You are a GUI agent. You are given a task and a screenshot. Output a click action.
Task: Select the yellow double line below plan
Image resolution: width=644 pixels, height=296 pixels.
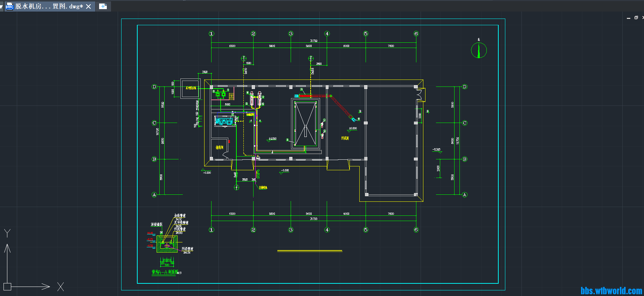310,251
